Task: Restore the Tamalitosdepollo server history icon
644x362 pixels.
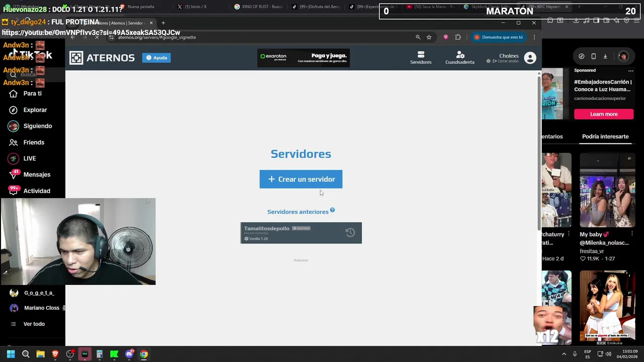Action: click(x=350, y=232)
